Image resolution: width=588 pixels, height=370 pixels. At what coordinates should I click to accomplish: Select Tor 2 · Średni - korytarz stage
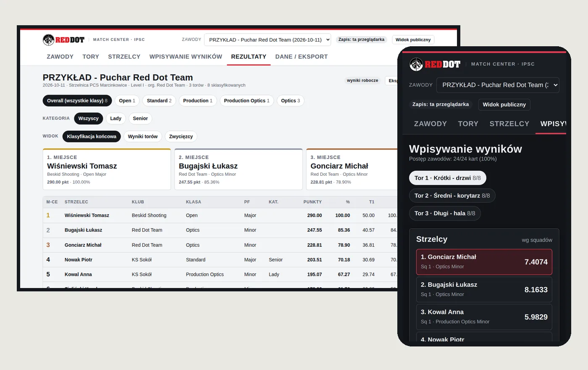[x=452, y=196]
